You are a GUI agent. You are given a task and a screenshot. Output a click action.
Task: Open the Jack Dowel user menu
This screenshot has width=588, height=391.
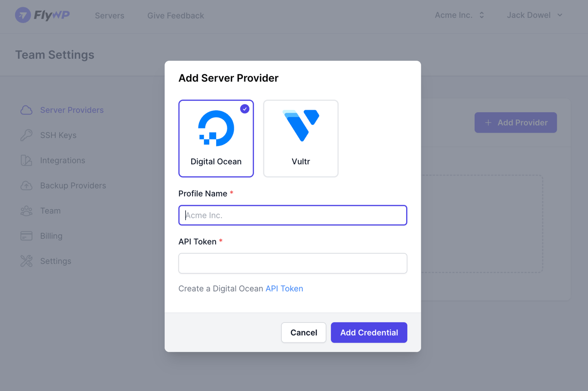click(535, 15)
